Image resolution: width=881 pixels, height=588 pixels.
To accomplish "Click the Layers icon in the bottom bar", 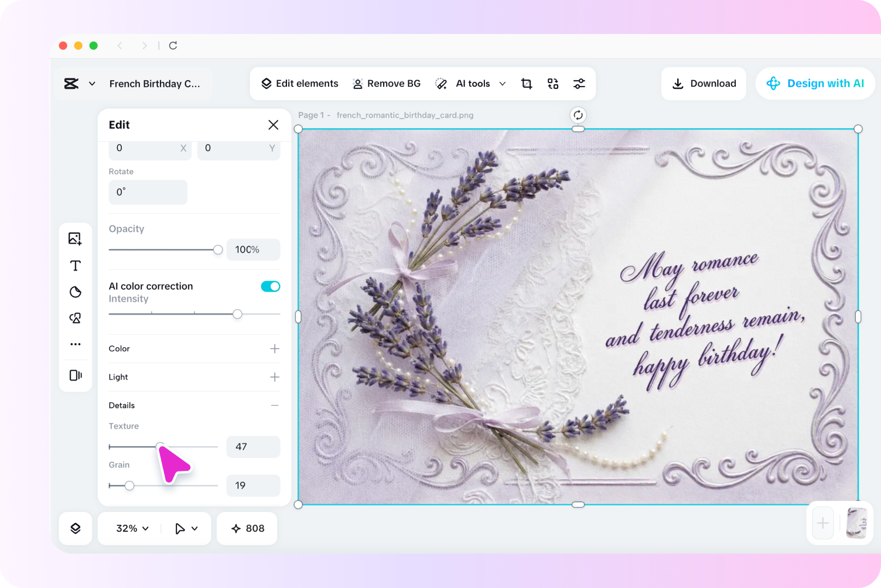I will pos(75,528).
